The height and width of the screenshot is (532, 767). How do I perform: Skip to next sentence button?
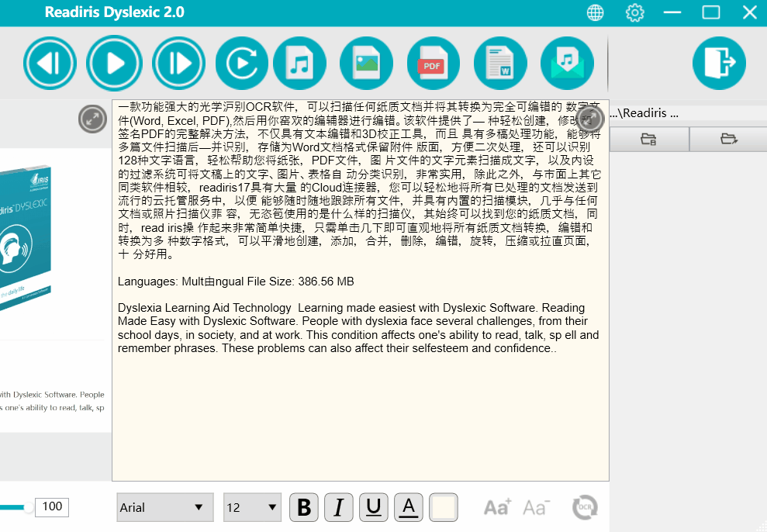[x=179, y=63]
